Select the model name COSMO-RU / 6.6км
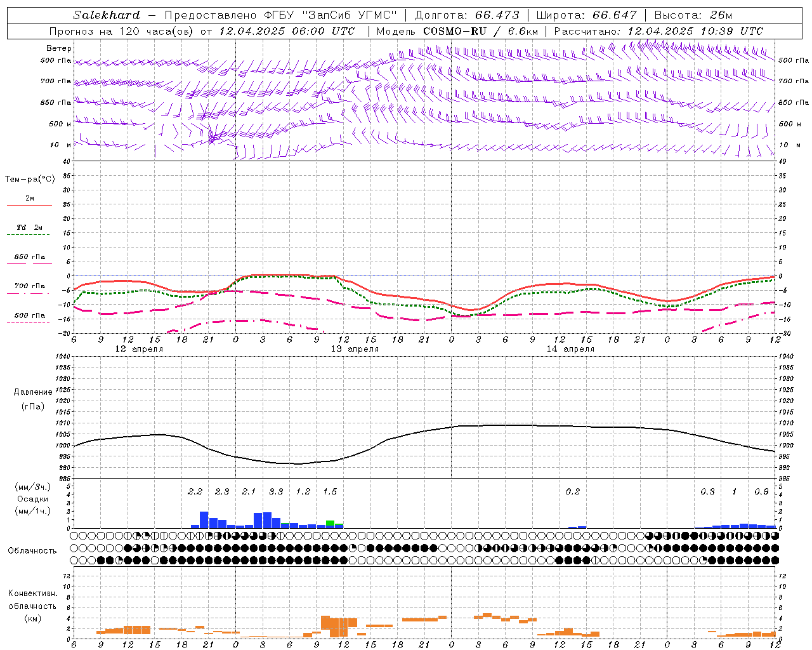 click(481, 31)
